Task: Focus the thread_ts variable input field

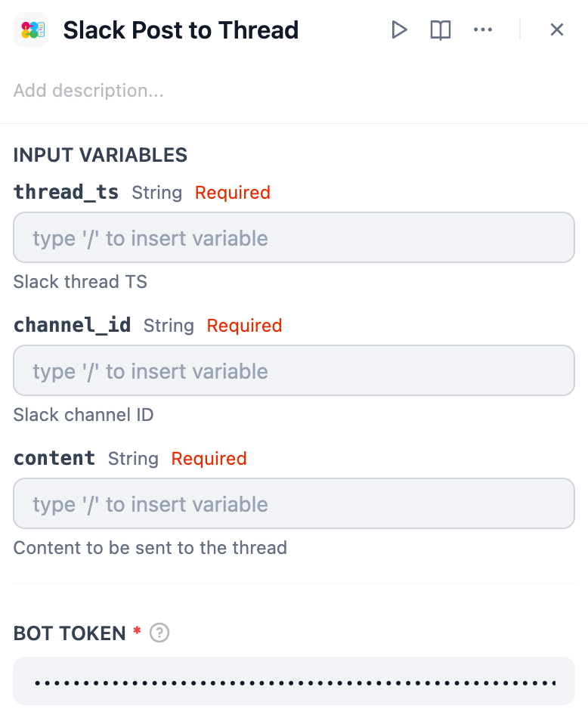Action: 294,238
